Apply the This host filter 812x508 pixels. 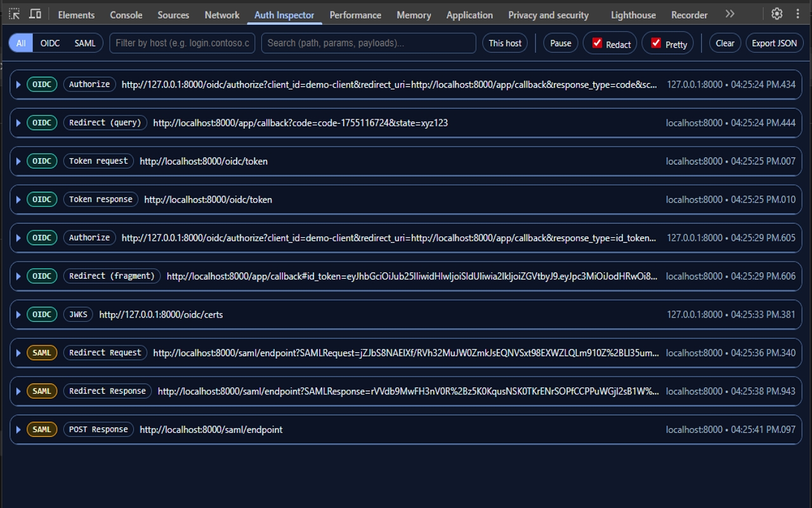pos(504,43)
